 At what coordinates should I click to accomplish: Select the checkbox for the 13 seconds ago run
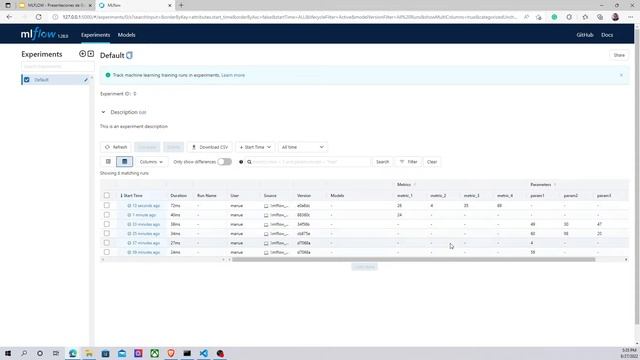(107, 205)
